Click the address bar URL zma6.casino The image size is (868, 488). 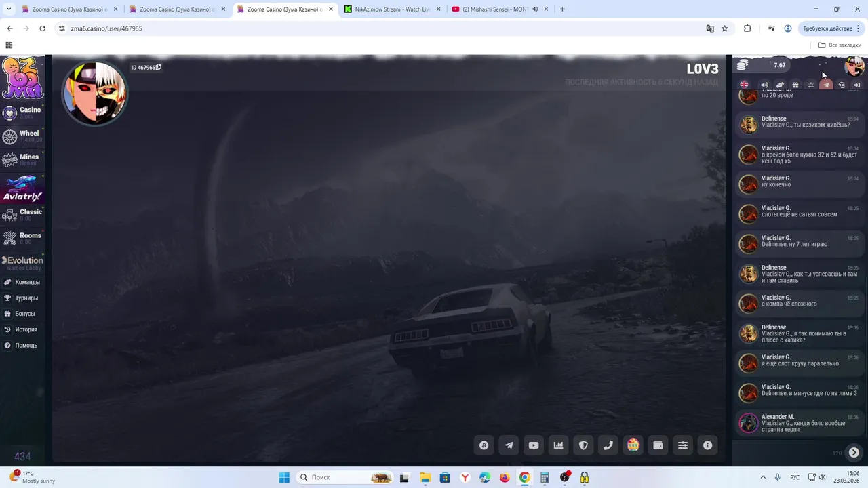pyautogui.click(x=106, y=28)
